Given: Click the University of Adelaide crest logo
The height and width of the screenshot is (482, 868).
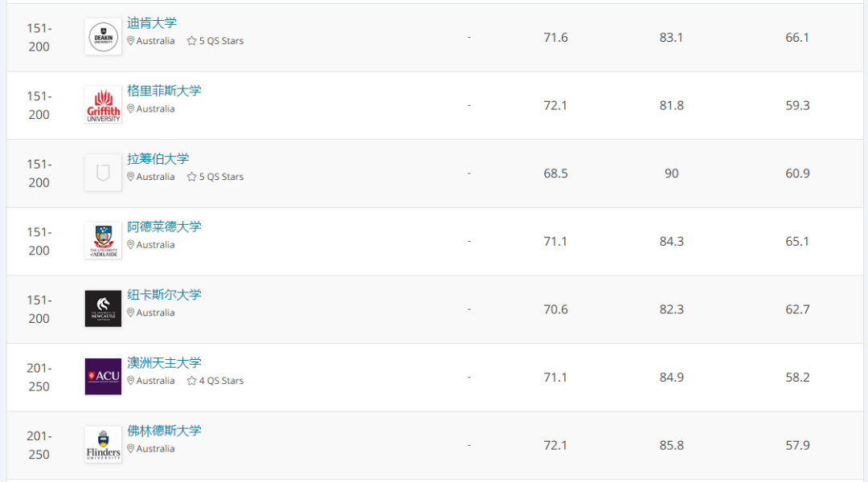Looking at the screenshot, I should coord(103,241).
